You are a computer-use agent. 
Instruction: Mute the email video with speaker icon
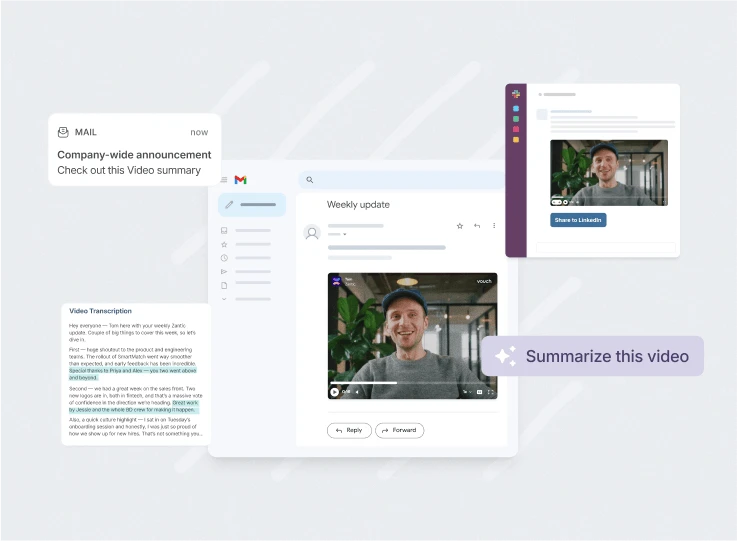point(357,392)
